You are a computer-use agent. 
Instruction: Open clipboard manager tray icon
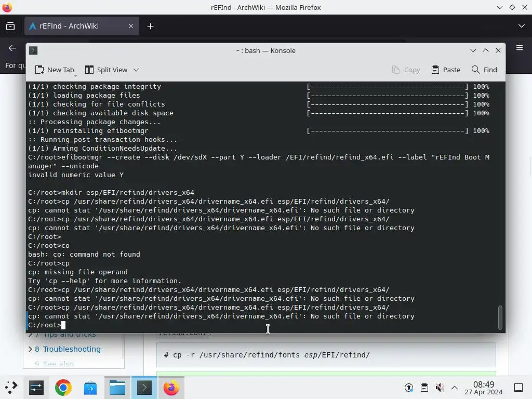point(424,388)
